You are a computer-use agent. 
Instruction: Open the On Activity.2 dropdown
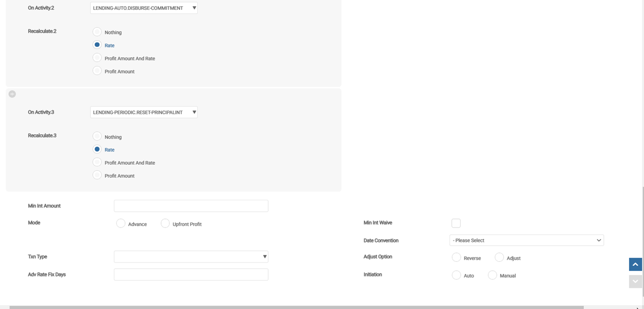[x=144, y=8]
